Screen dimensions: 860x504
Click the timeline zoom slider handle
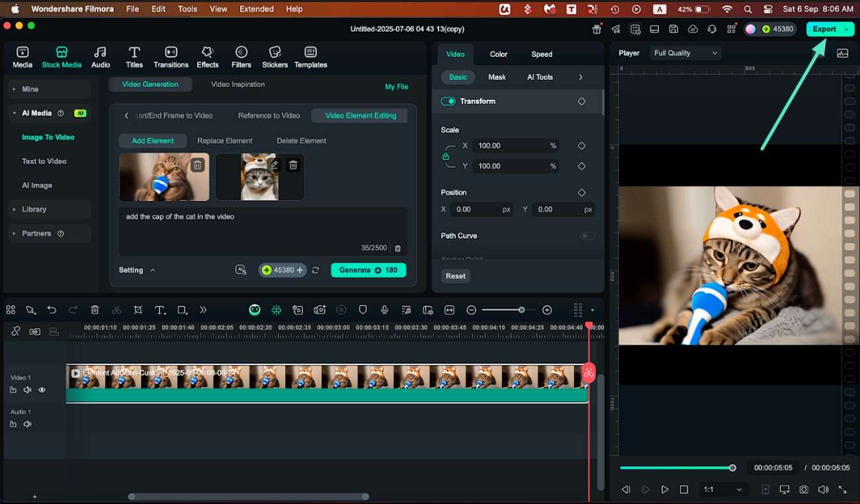521,310
